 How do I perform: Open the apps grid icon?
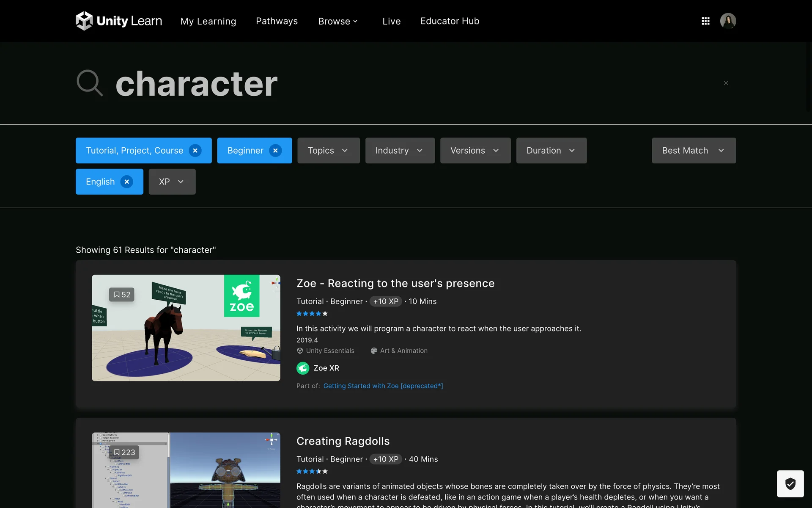tap(705, 21)
